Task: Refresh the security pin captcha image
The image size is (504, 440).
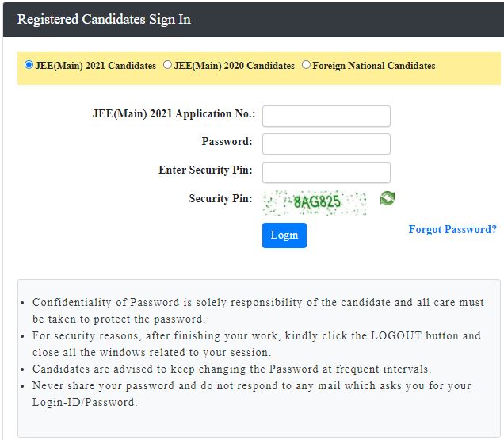Action: 387,198
